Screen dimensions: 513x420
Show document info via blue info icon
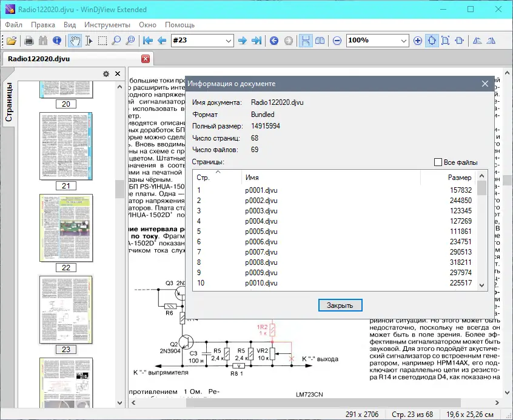click(57, 41)
